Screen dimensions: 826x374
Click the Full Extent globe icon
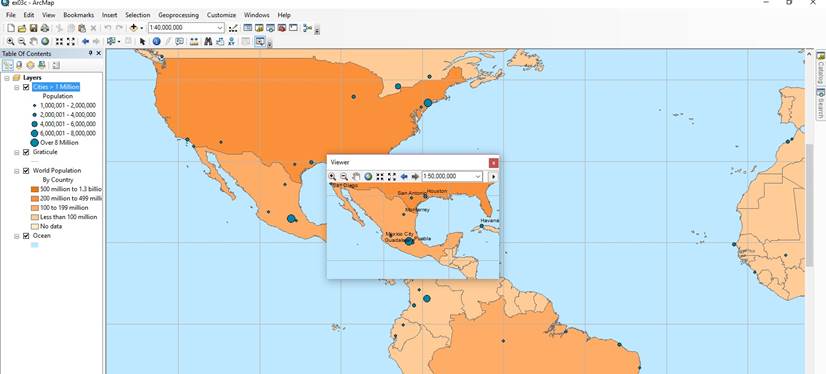[x=45, y=42]
